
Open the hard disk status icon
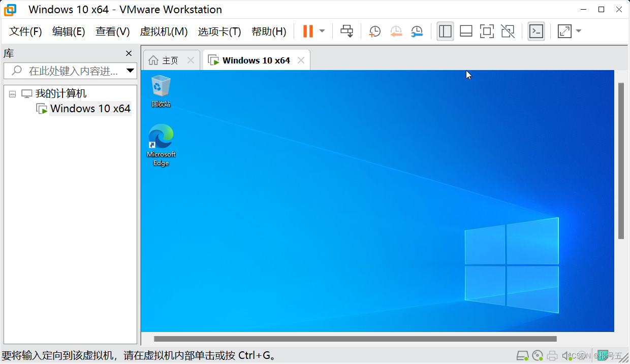[x=522, y=355]
